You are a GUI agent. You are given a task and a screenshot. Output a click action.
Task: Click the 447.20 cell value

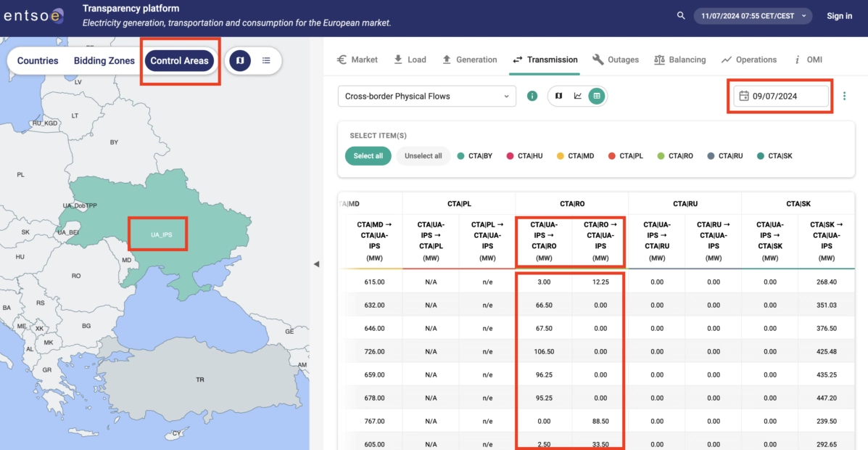tap(826, 398)
